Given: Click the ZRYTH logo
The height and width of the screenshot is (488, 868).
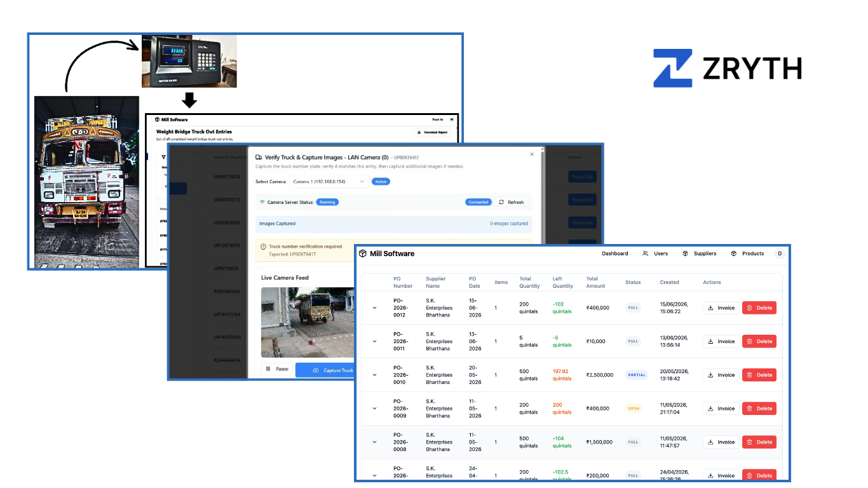Looking at the screenshot, I should (728, 68).
